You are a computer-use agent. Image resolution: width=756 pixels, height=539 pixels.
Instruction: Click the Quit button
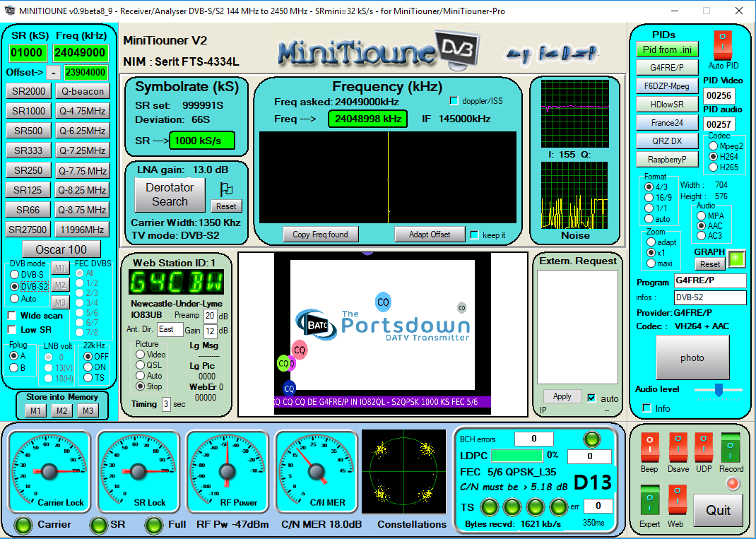tap(718, 510)
